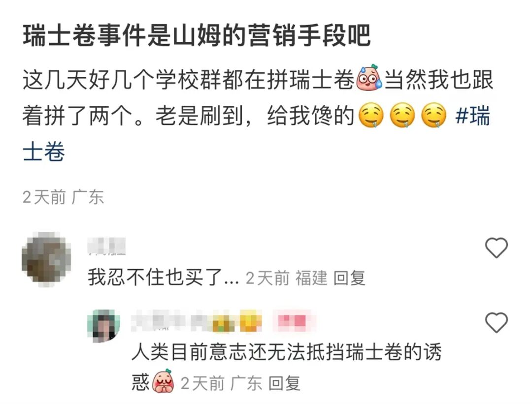Click the post timestamp '2天前 广东'
This screenshot has height=404, width=532.
(x=63, y=197)
